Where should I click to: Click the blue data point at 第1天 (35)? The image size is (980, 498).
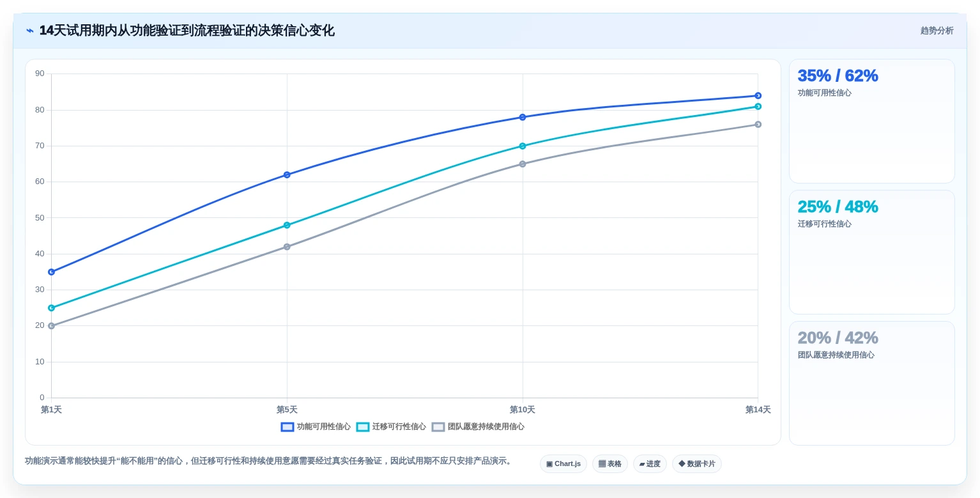click(52, 272)
